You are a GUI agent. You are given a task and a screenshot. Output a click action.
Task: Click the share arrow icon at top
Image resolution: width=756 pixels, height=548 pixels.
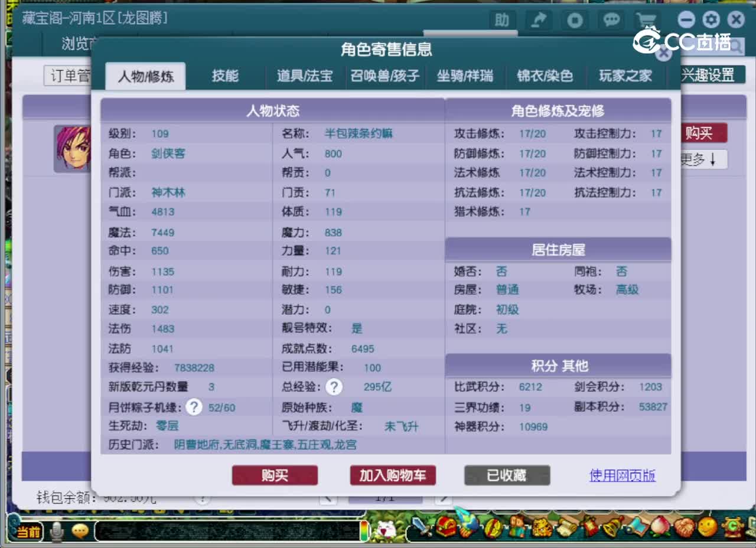coord(538,20)
